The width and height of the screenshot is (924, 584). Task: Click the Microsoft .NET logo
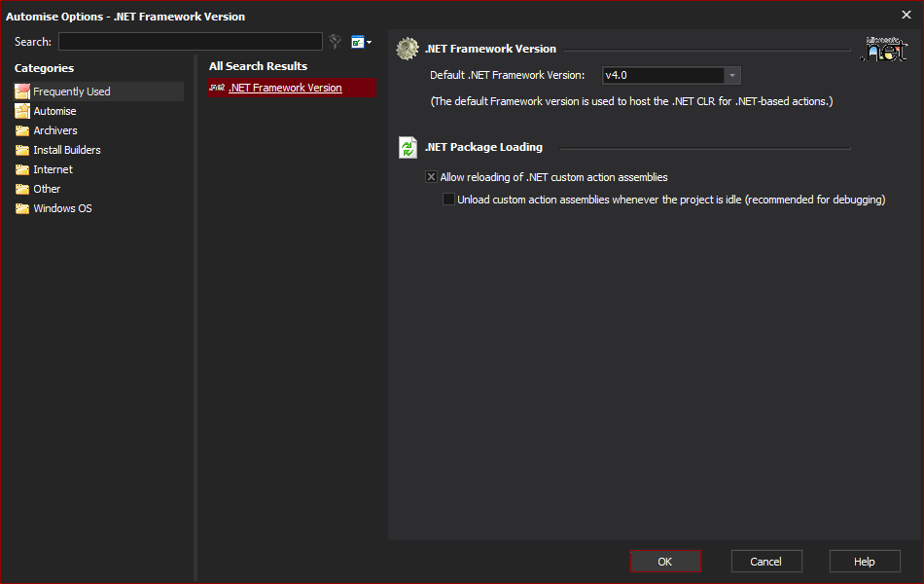click(x=884, y=49)
